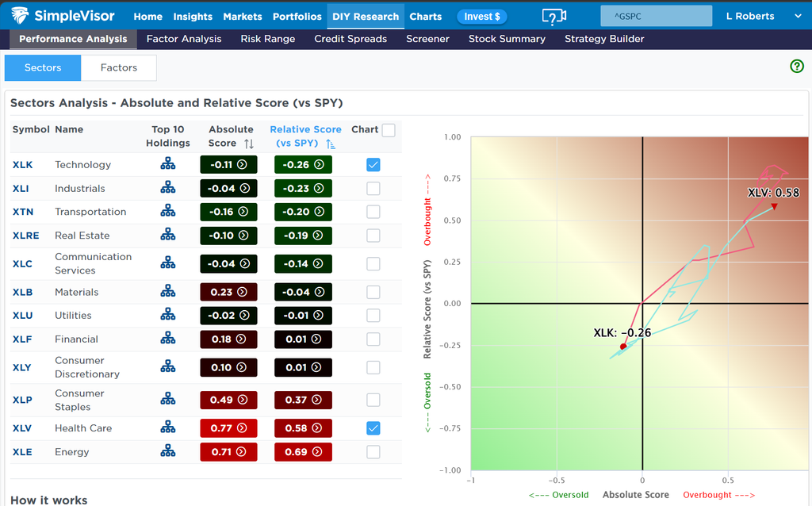
Task: Open Top 10 Holdings icon for XLU Utilities
Action: point(168,314)
